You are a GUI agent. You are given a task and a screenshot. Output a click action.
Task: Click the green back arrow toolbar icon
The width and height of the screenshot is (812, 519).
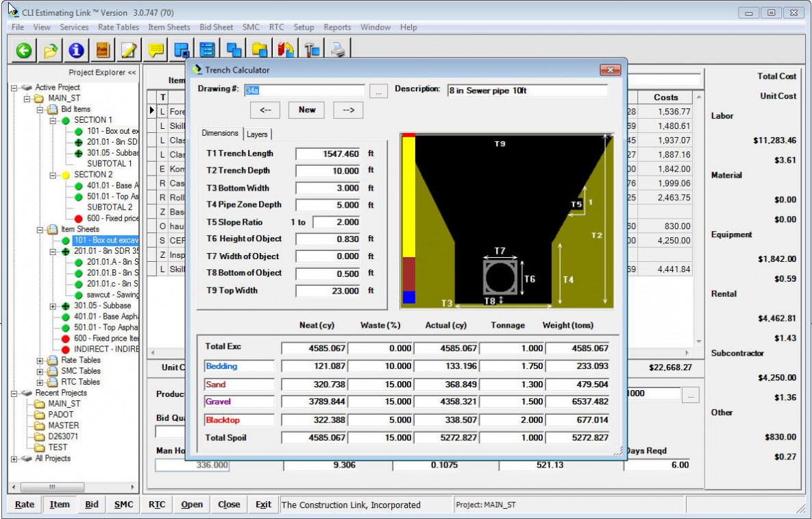click(24, 50)
